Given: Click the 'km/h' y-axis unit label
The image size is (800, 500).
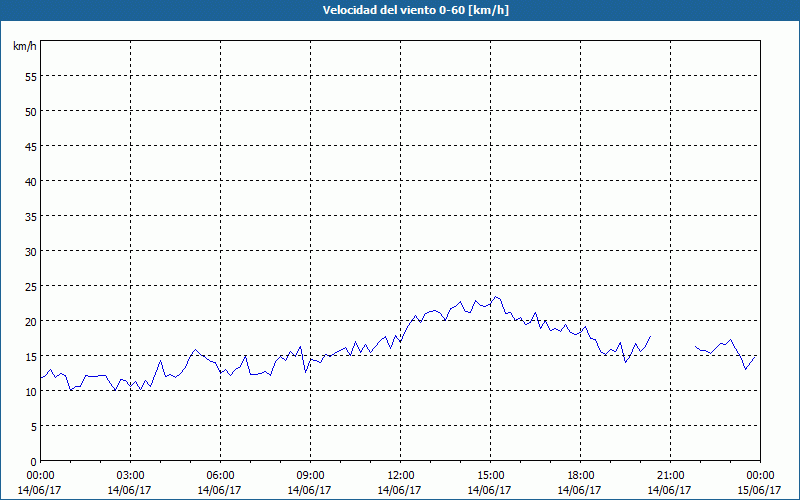Looking at the screenshot, I should 25,46.
